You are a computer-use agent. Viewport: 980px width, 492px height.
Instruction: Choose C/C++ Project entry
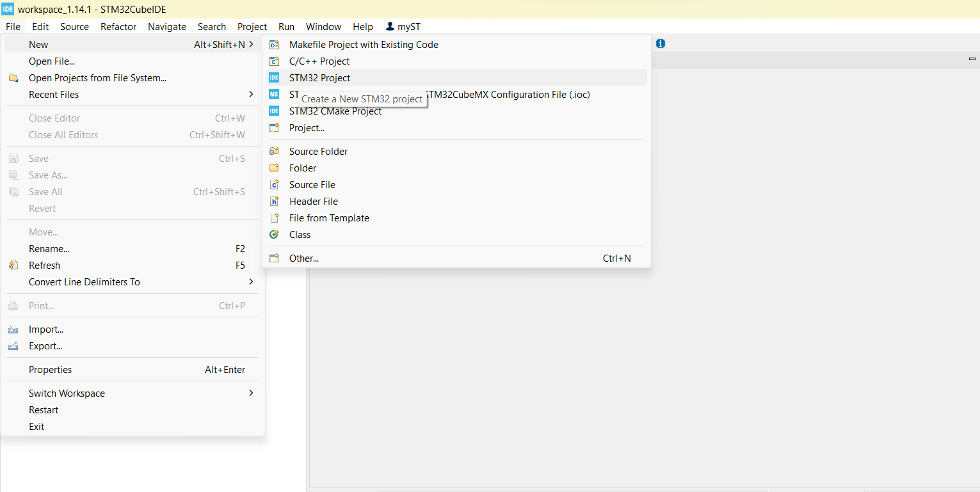tap(456, 61)
